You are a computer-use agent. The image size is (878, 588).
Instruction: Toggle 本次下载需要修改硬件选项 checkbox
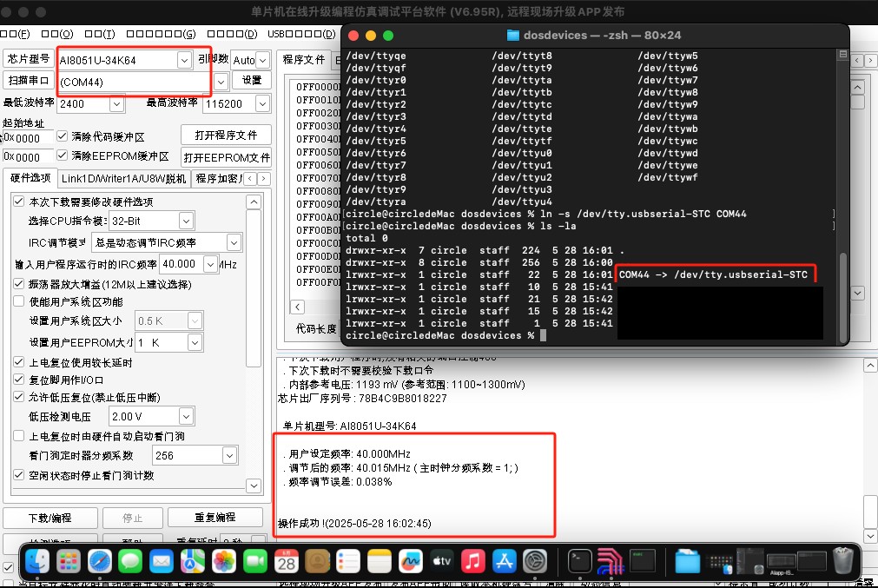[x=19, y=201]
